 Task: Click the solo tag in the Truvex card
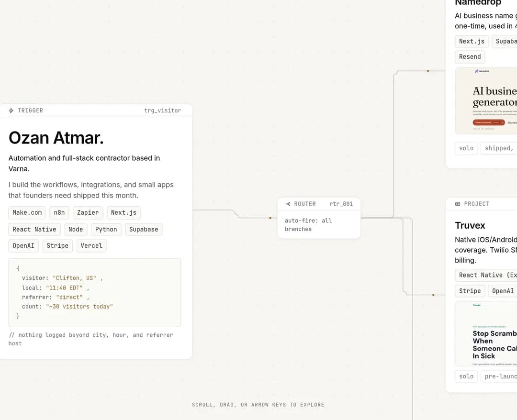[x=466, y=376]
